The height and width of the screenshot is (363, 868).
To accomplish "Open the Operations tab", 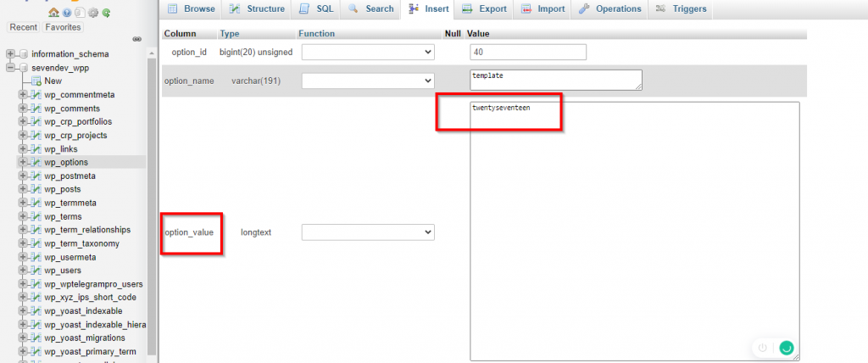I will (610, 8).
